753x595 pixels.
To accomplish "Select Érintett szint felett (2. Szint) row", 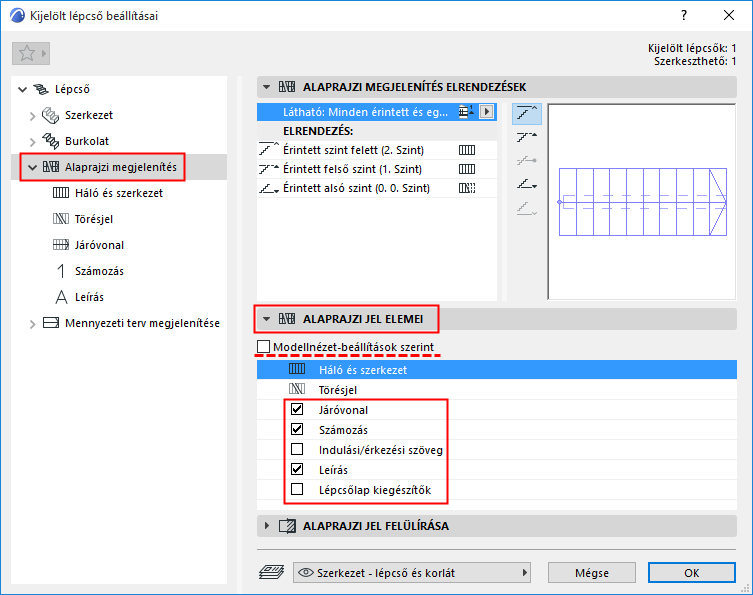I will pyautogui.click(x=377, y=150).
